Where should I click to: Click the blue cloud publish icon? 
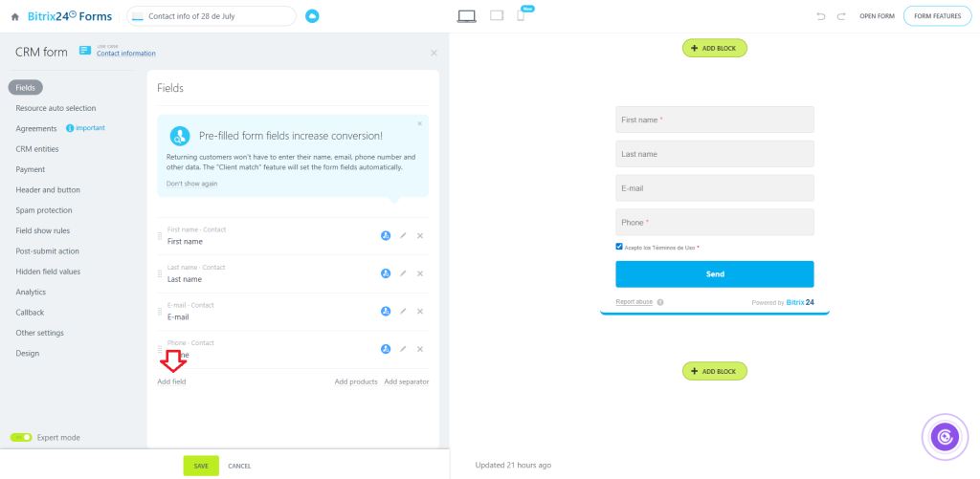[x=312, y=16]
